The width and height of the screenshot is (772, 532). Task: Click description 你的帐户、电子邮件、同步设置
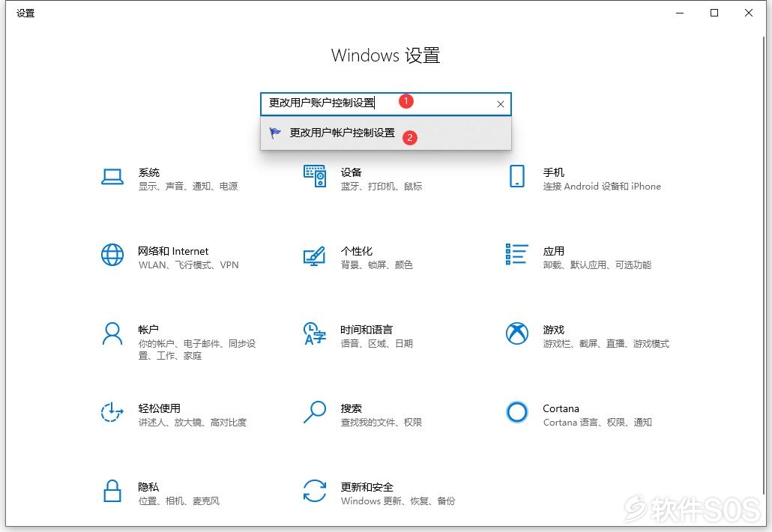click(197, 349)
